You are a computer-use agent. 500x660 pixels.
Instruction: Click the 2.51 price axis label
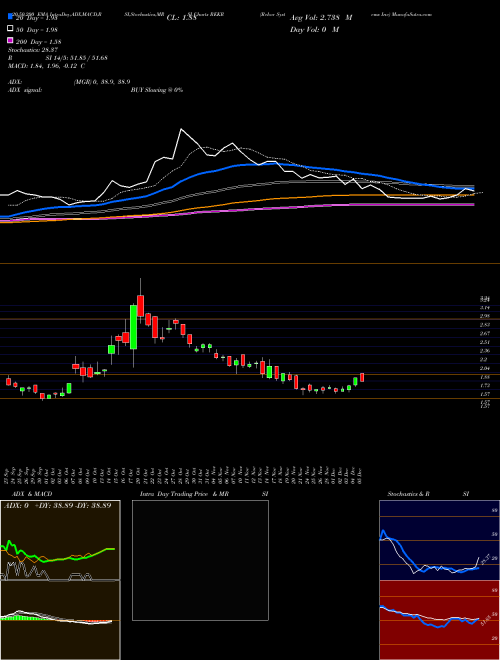pos(485,342)
